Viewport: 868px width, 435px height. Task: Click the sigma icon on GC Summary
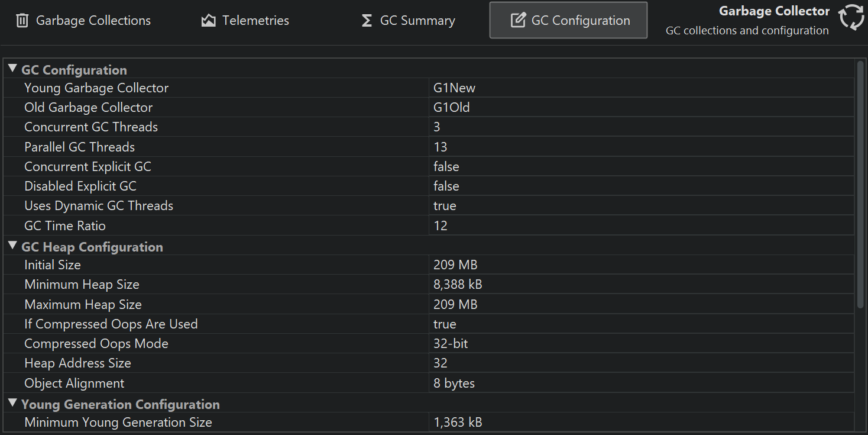(x=367, y=21)
